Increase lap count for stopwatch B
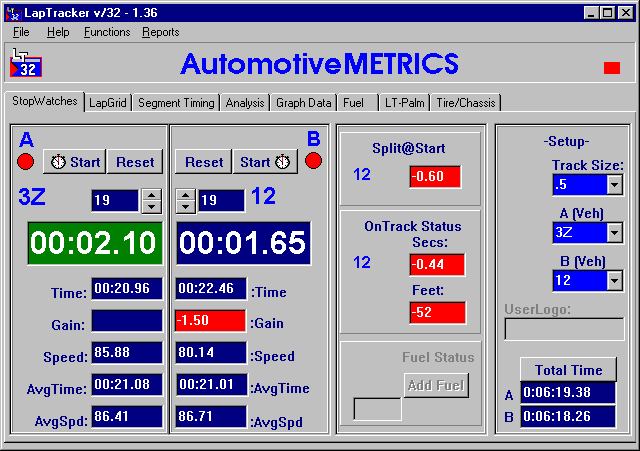 tap(185, 195)
